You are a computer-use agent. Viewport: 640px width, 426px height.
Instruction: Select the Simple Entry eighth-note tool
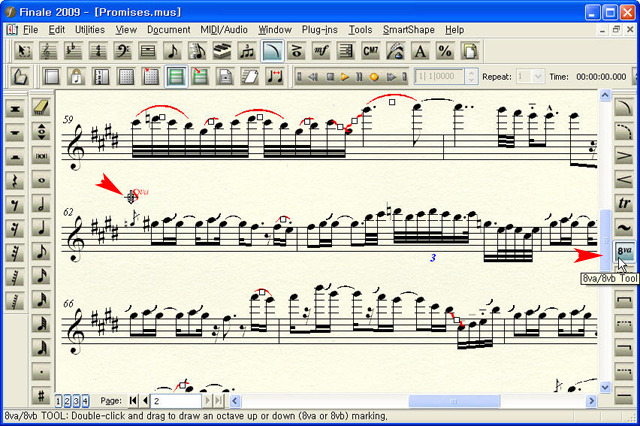click(x=172, y=51)
